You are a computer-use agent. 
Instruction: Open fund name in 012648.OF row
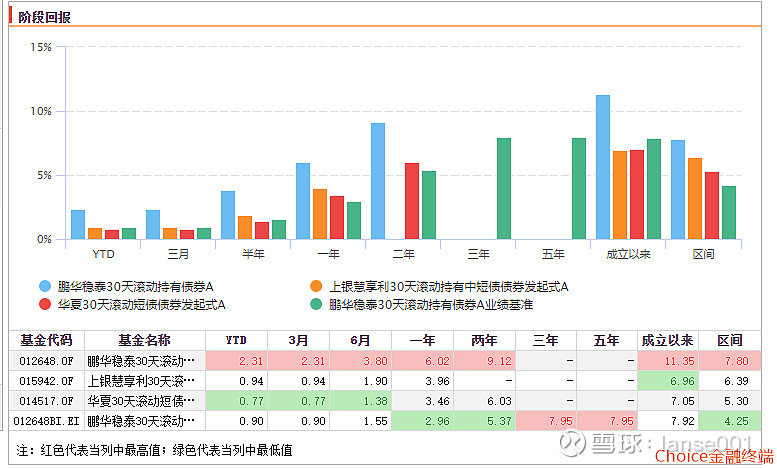point(141,361)
